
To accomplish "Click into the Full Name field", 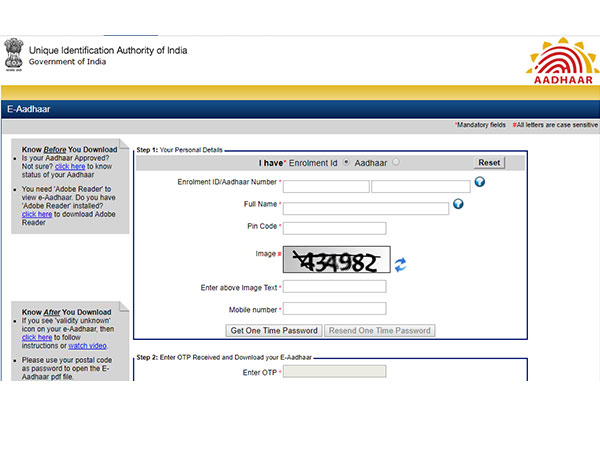I will point(365,208).
